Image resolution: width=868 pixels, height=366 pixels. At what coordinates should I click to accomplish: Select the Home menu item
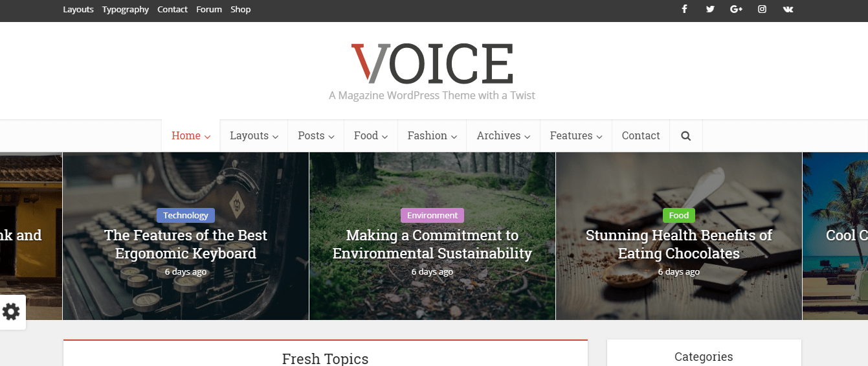(191, 136)
